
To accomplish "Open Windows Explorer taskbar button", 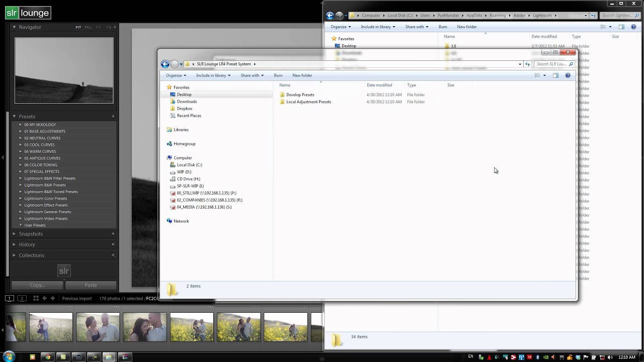I will [x=109, y=357].
